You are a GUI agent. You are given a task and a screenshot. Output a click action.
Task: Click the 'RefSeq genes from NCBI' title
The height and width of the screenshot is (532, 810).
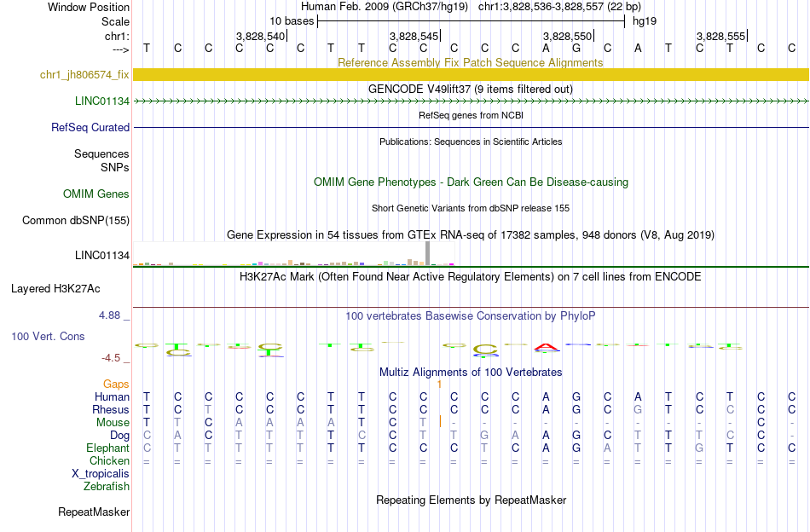[x=471, y=115]
